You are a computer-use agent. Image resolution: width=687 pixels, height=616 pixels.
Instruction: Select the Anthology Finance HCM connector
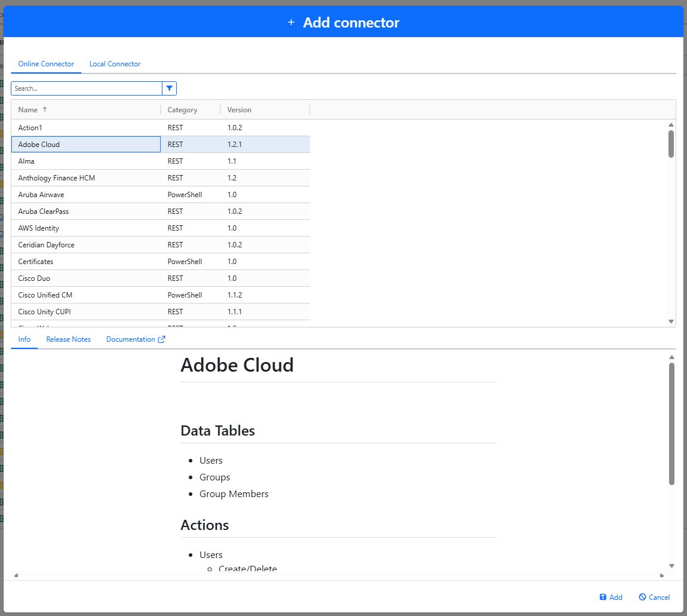click(x=160, y=178)
